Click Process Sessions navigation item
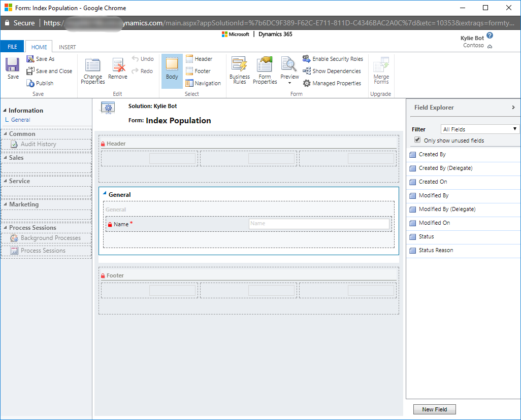Viewport: 521px width, 420px height. point(46,251)
